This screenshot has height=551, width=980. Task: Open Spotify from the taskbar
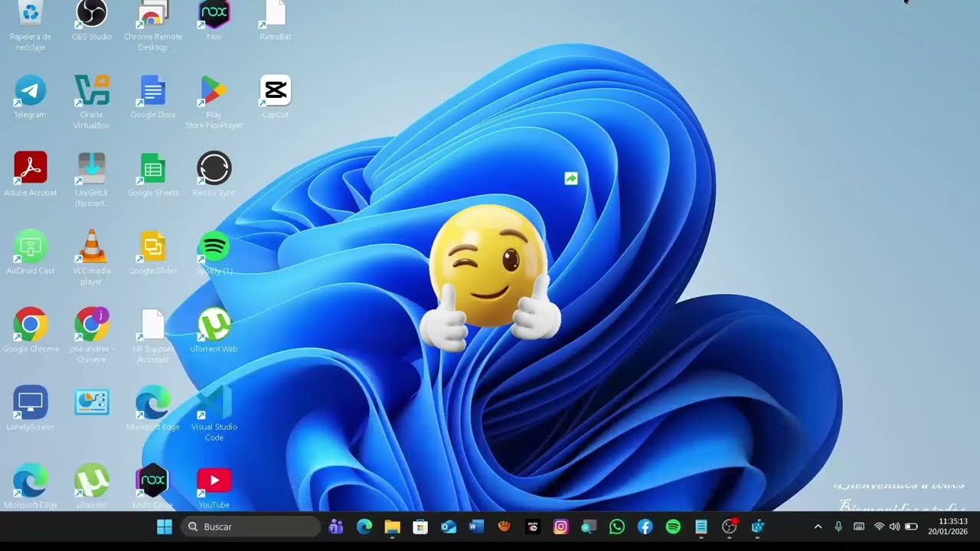pyautogui.click(x=673, y=527)
